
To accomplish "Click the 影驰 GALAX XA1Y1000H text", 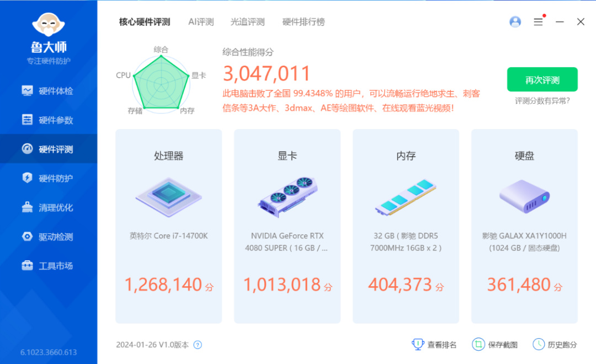I will coord(524,242).
